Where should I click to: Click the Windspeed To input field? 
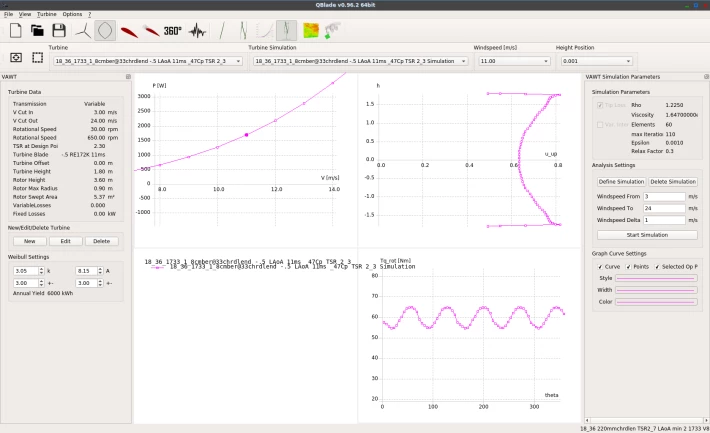664,208
